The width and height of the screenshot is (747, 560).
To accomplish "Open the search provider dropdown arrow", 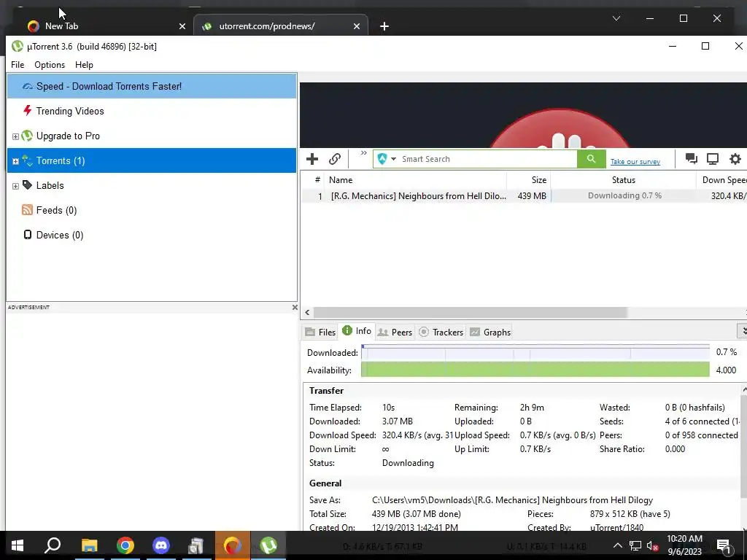I will 393,159.
